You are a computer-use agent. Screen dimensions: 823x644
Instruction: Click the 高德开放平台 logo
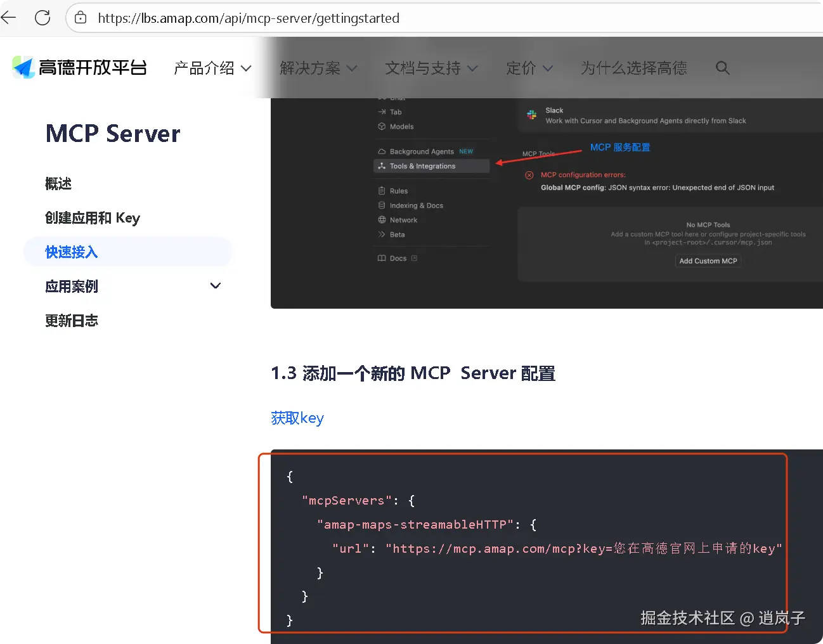pos(80,67)
